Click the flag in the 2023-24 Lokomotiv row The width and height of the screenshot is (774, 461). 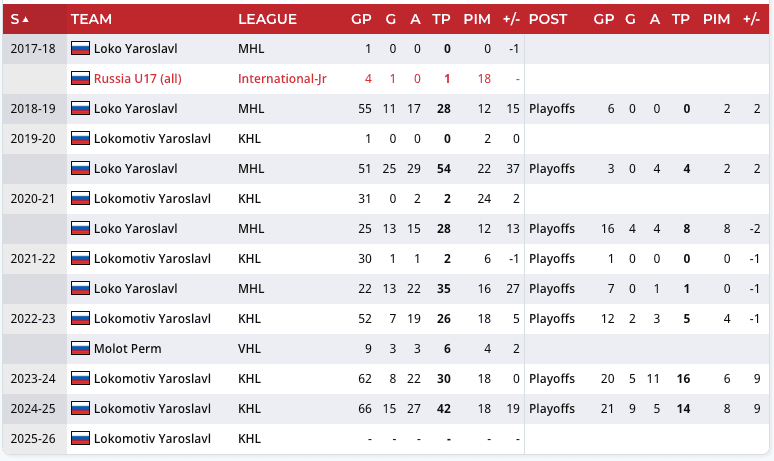(81, 379)
